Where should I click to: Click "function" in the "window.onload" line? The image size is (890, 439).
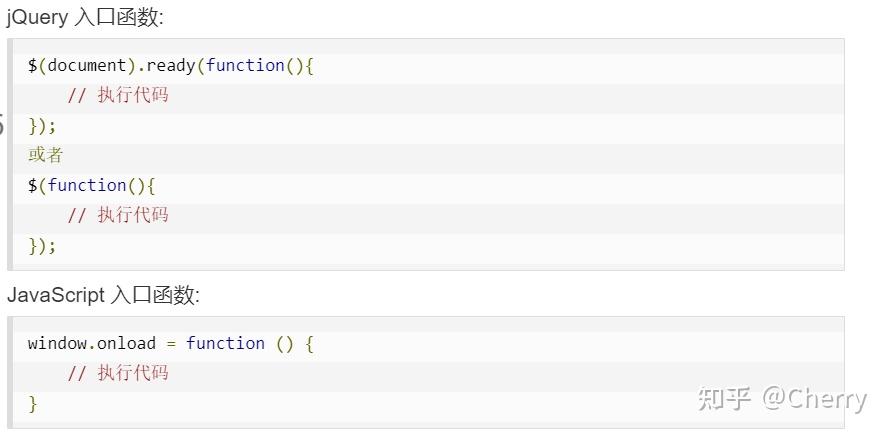225,343
